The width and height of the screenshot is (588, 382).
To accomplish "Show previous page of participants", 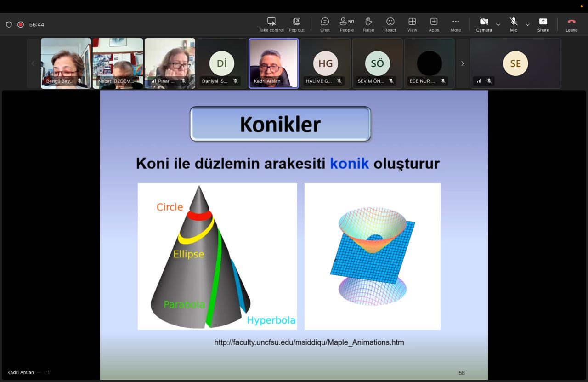I will click(x=33, y=63).
